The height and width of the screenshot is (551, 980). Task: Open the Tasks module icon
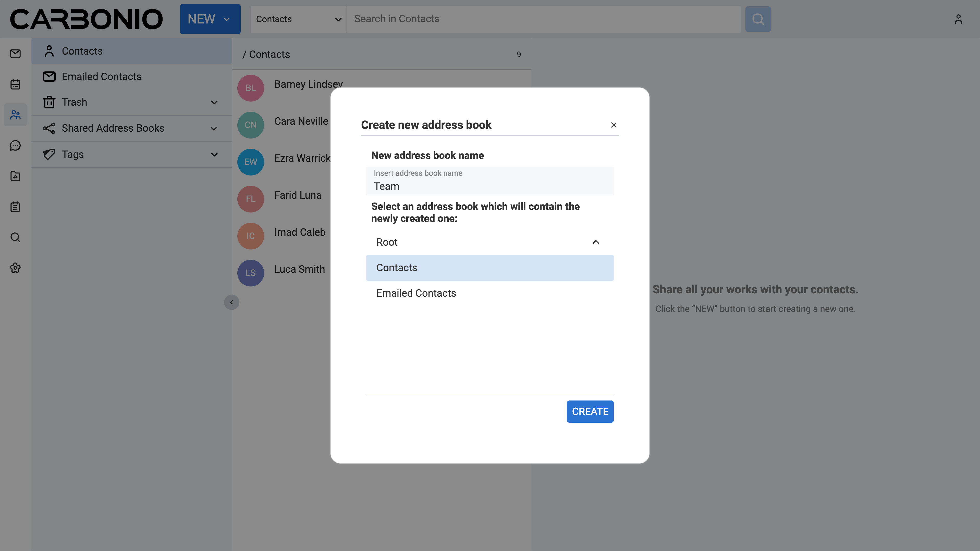click(15, 207)
